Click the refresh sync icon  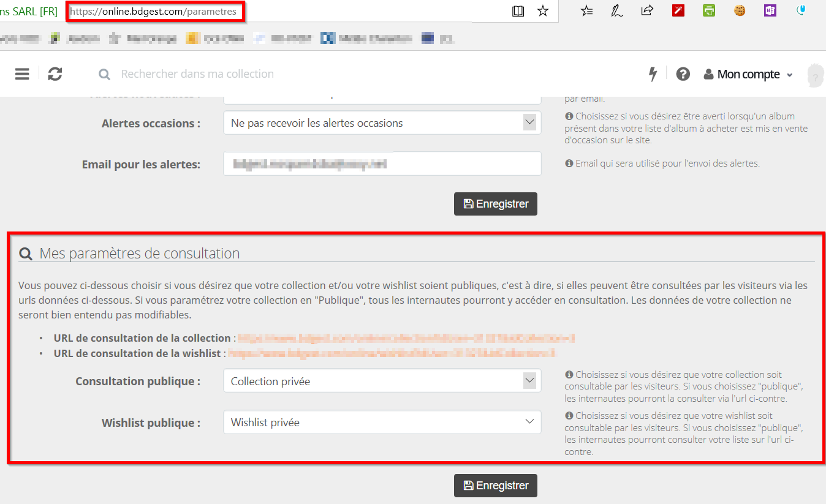tap(55, 74)
